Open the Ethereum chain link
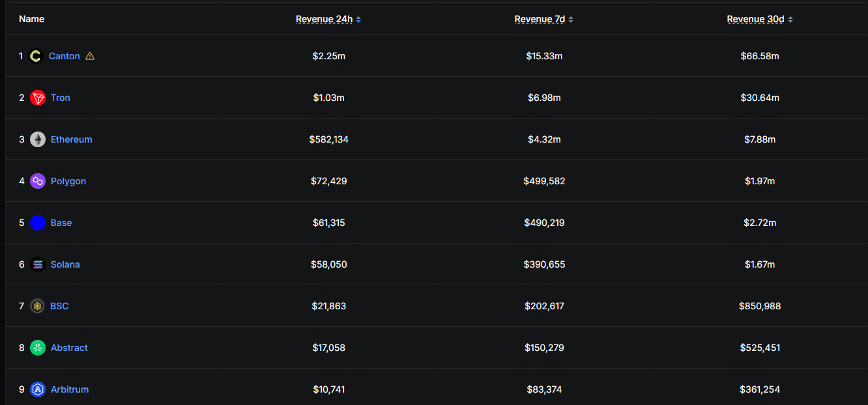868x405 pixels. [71, 139]
